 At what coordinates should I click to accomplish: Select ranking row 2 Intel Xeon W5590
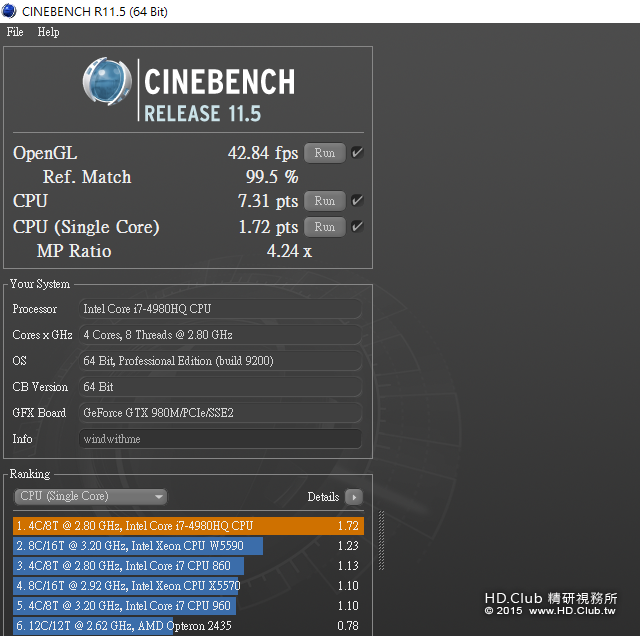pos(188,546)
